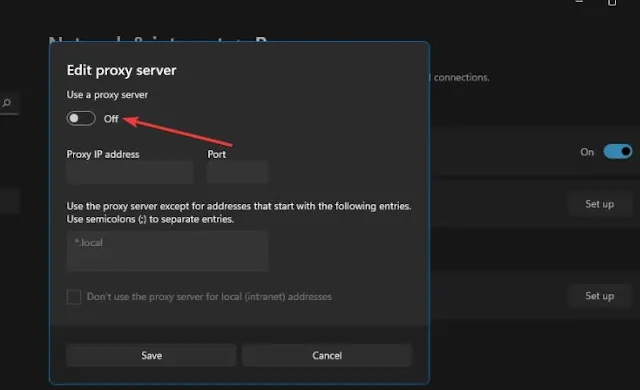Click the 'Use a proxy server' label
This screenshot has width=640, height=390.
(x=107, y=95)
